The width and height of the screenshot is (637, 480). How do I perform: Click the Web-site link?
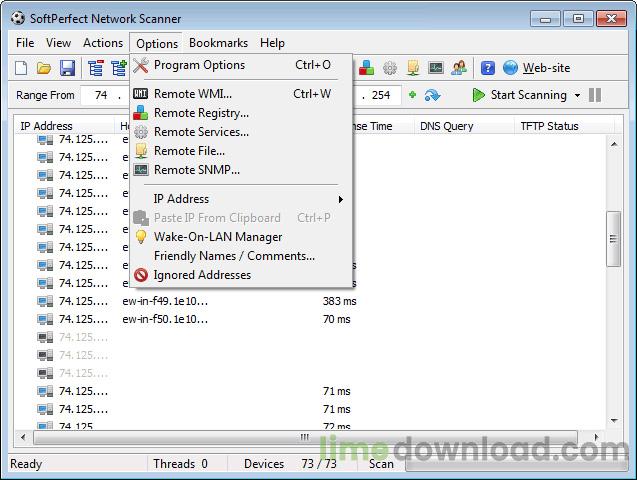(x=546, y=68)
